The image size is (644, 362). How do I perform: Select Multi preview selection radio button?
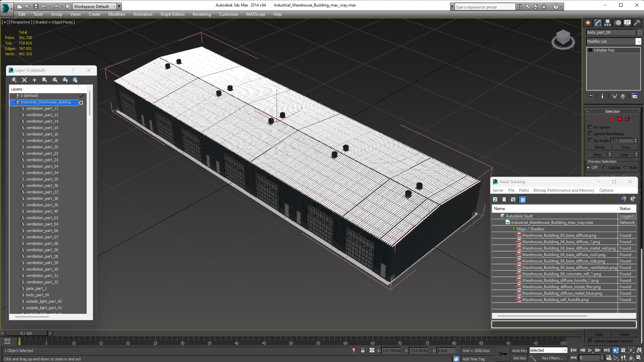625,167
